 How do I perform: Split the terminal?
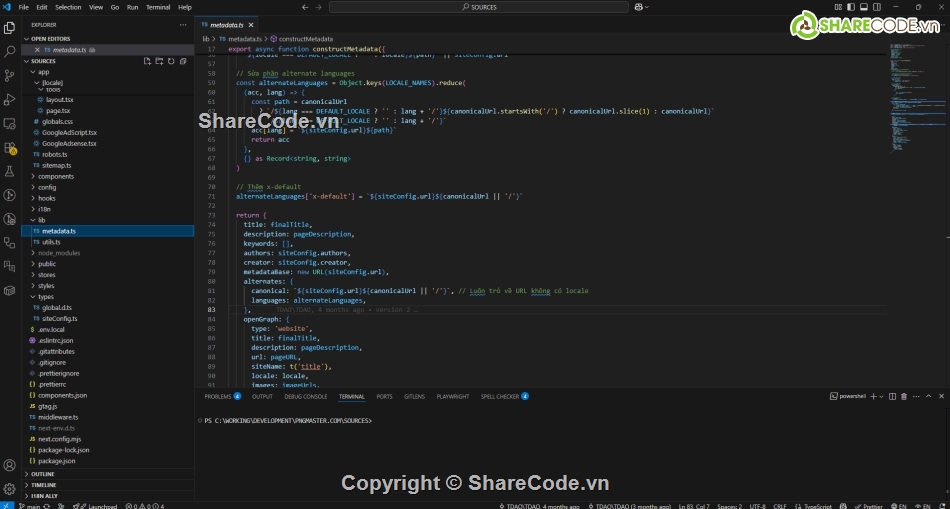point(892,396)
